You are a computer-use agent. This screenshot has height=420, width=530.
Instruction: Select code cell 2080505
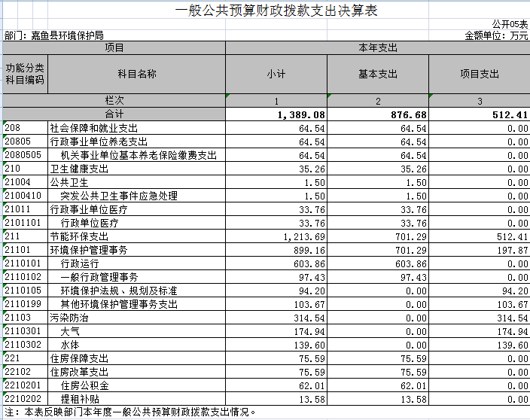pyautogui.click(x=26, y=155)
